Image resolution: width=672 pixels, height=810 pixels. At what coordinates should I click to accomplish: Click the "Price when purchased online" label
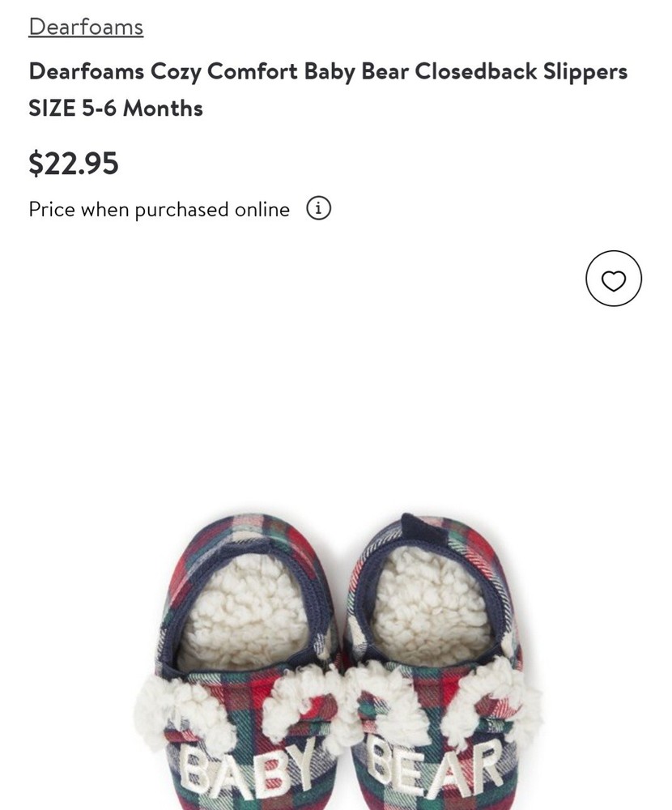coord(159,209)
